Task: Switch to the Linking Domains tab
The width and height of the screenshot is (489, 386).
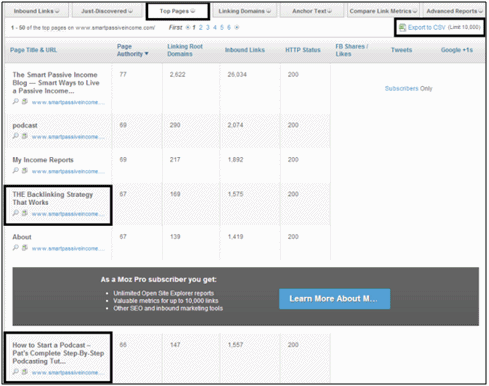Action: (x=245, y=11)
